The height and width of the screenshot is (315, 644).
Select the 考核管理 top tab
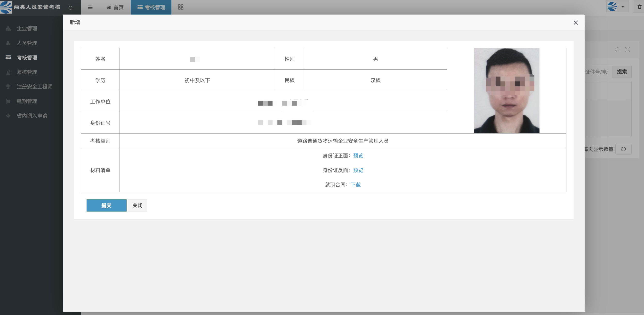[151, 7]
